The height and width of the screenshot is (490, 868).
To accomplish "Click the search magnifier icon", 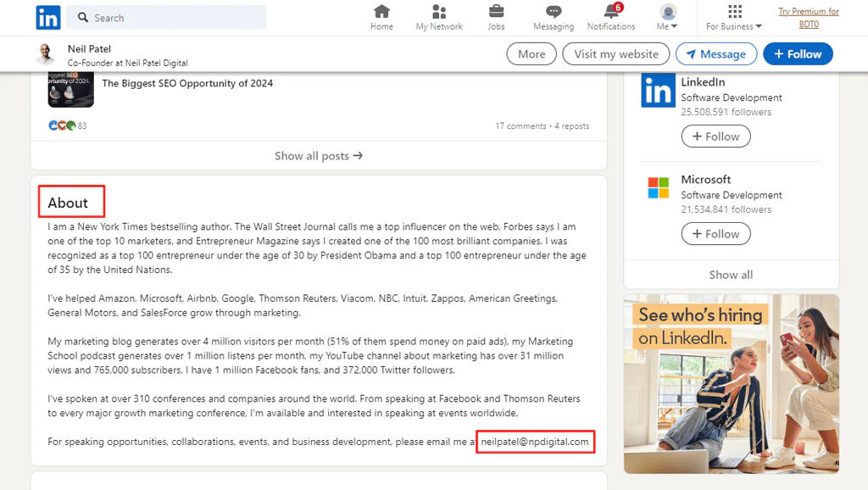I will [83, 18].
